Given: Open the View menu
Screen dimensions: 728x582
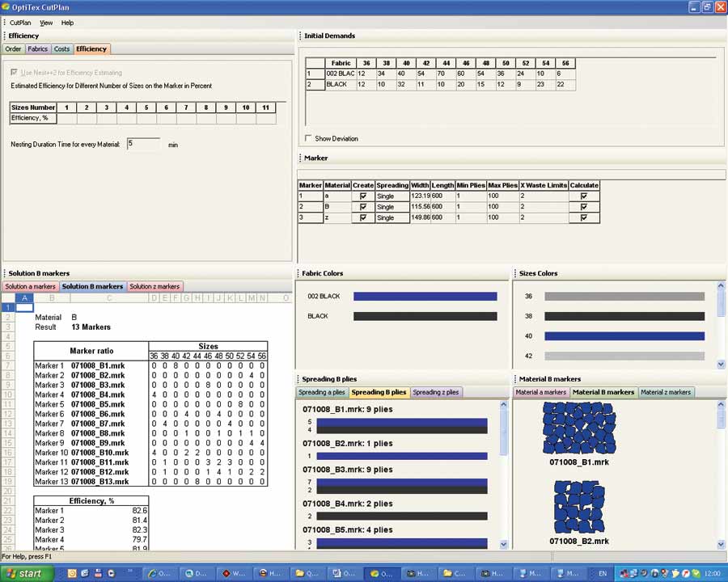Looking at the screenshot, I should [x=46, y=23].
